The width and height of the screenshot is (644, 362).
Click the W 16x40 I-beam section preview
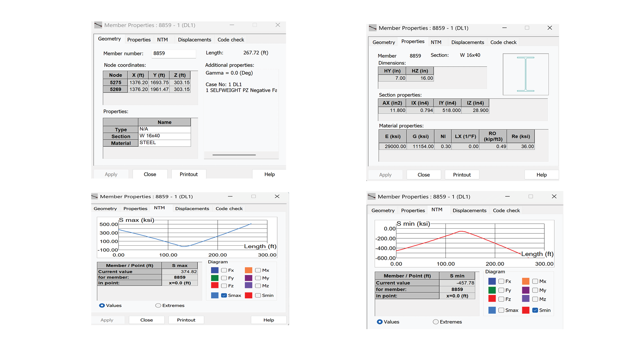526,74
